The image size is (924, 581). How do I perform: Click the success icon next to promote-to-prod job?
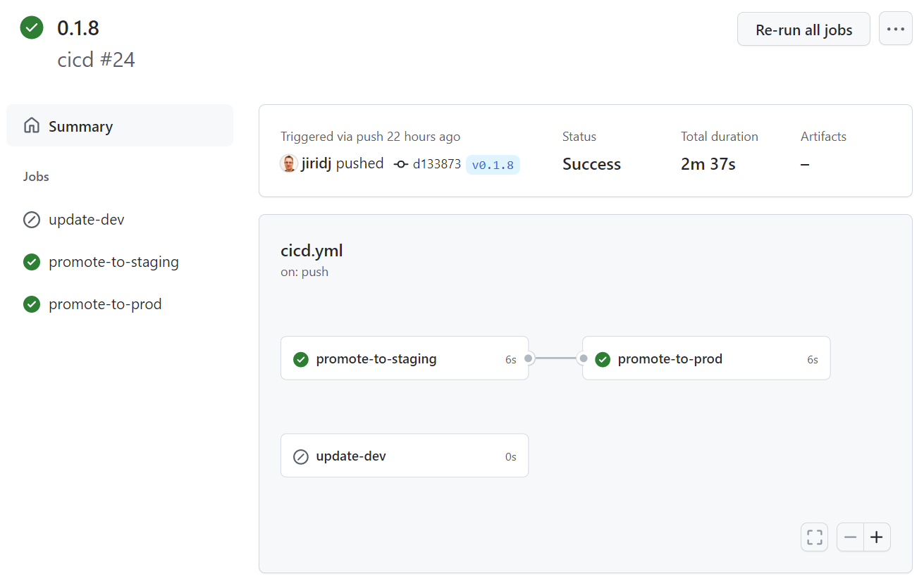(31, 304)
